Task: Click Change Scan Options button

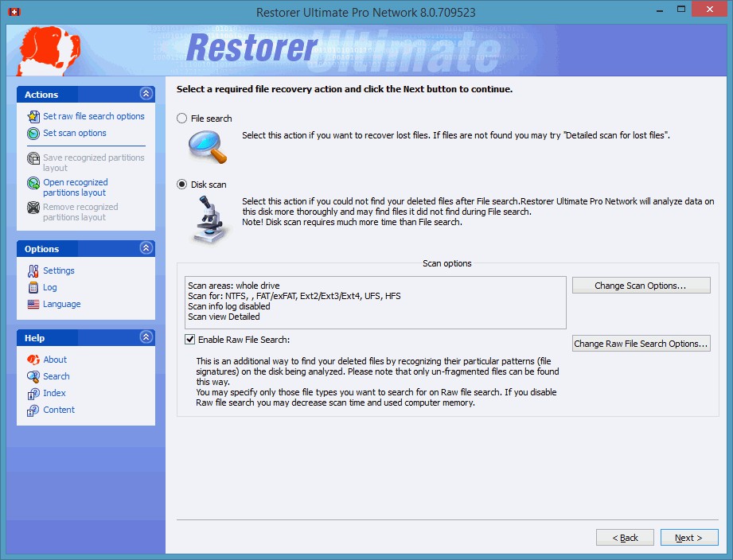Action: [641, 286]
